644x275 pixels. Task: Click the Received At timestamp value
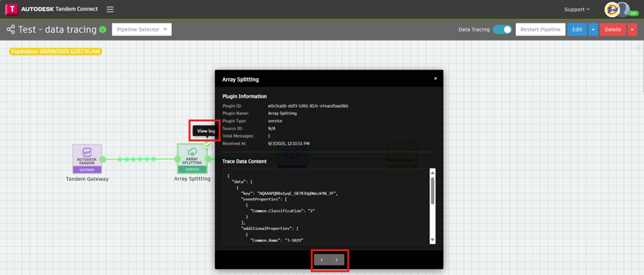click(x=289, y=144)
